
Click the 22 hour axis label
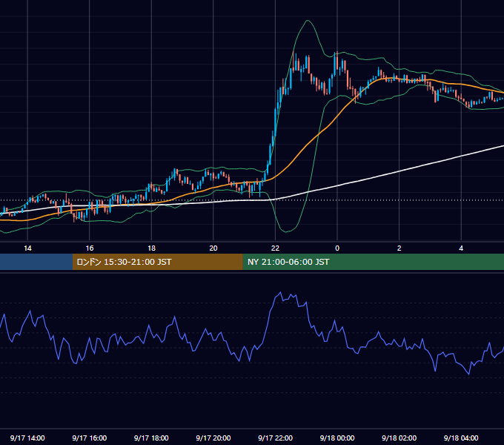click(275, 248)
